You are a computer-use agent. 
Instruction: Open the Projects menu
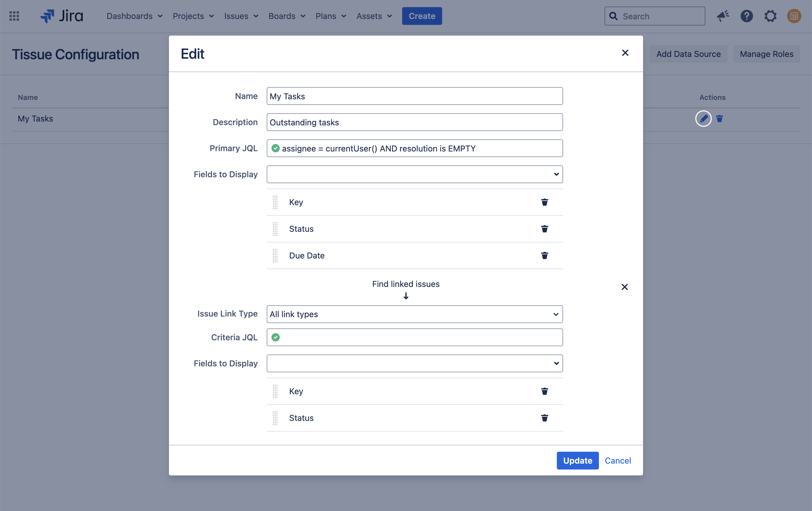[193, 16]
